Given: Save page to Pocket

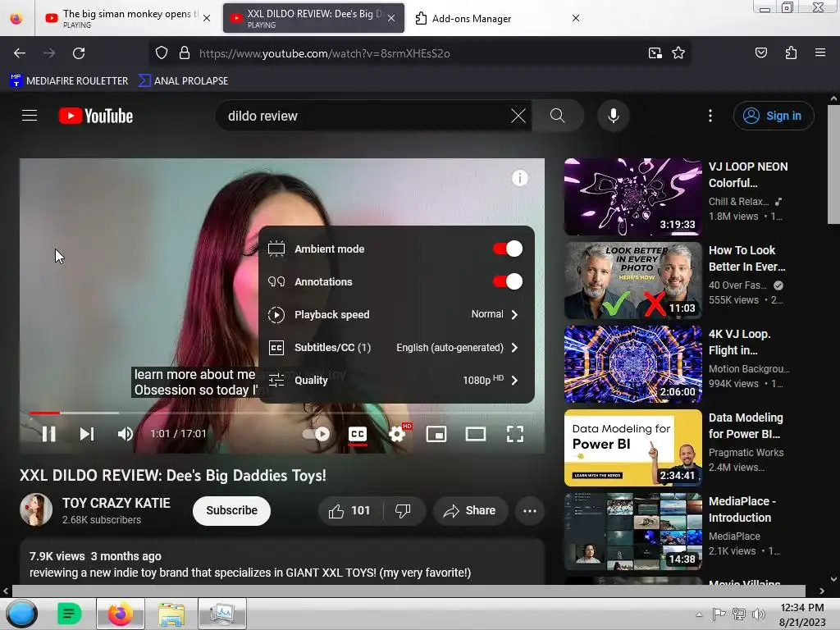Looking at the screenshot, I should tap(760, 53).
